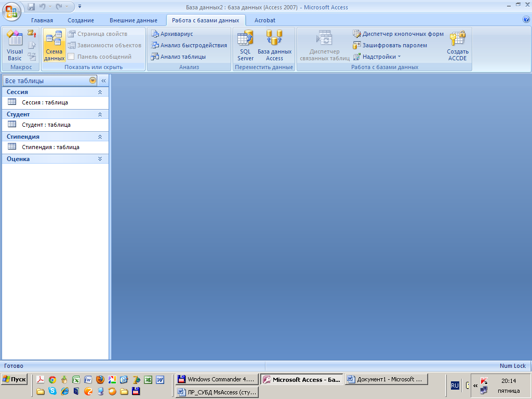Open the Все таблицы navigation dropdown
Viewport: 532px width, 399px height.
(x=92, y=81)
